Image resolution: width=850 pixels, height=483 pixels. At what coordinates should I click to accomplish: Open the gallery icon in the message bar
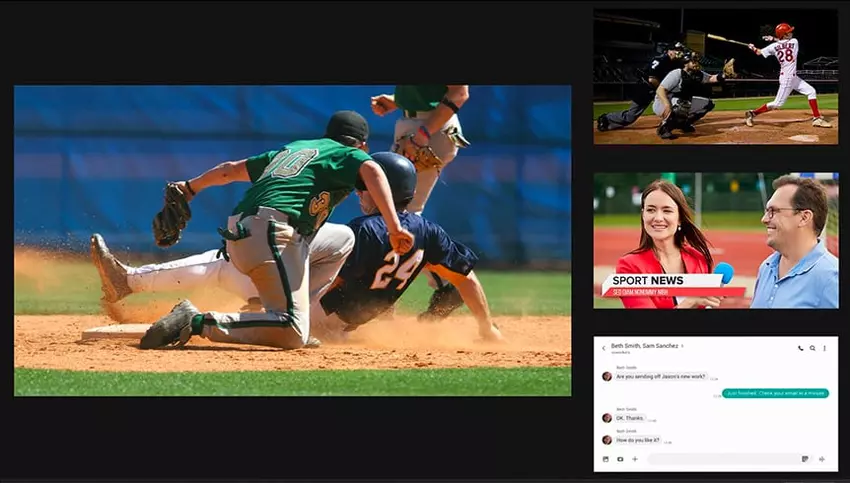point(605,459)
